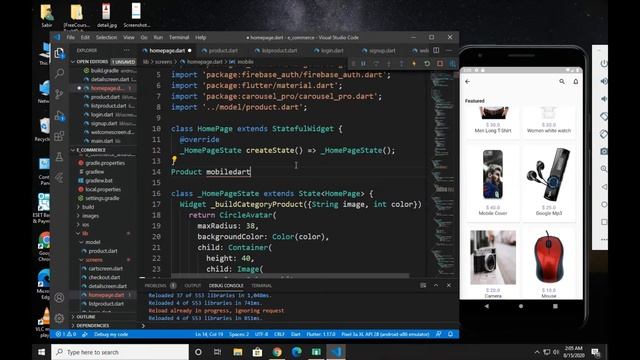Click the emulator volume up button
Image resolution: width=640 pixels, height=360 pixels.
[604, 81]
